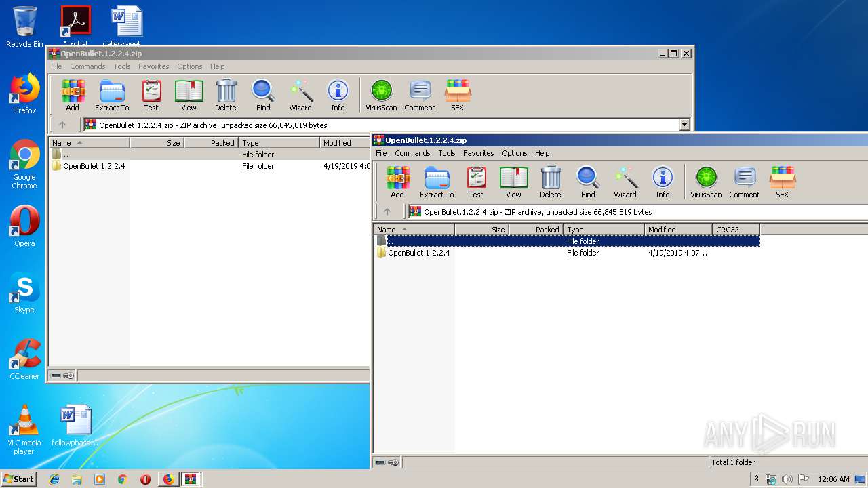
Task: Sort by the Packed column in the front window
Action: [x=536, y=229]
